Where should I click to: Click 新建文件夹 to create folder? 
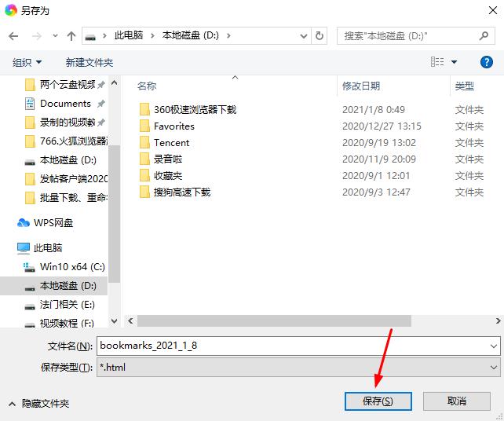(89, 62)
